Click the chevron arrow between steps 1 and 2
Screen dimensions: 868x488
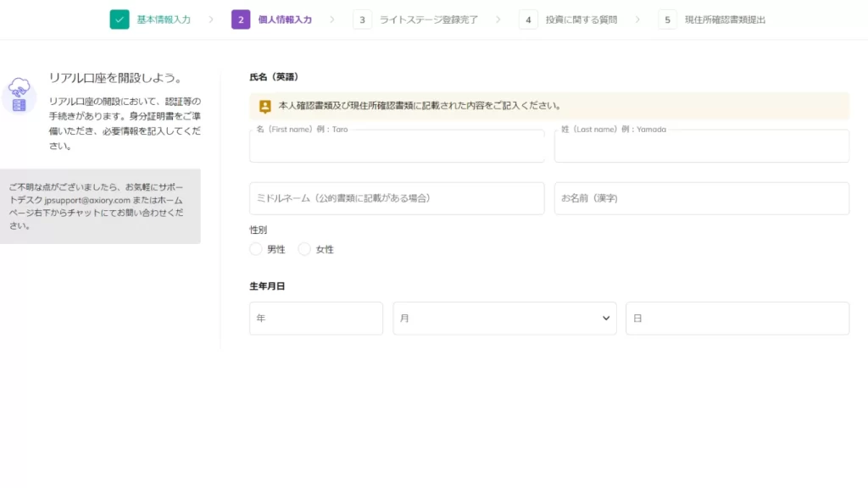click(x=211, y=19)
